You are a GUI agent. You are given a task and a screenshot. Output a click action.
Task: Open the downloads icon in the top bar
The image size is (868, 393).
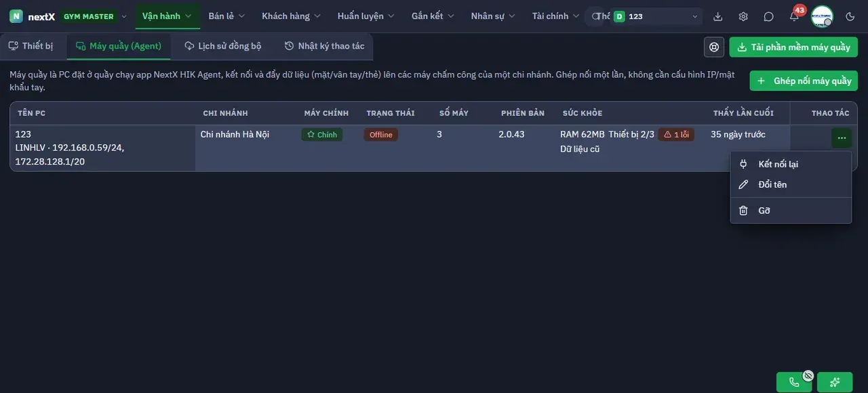click(x=718, y=16)
